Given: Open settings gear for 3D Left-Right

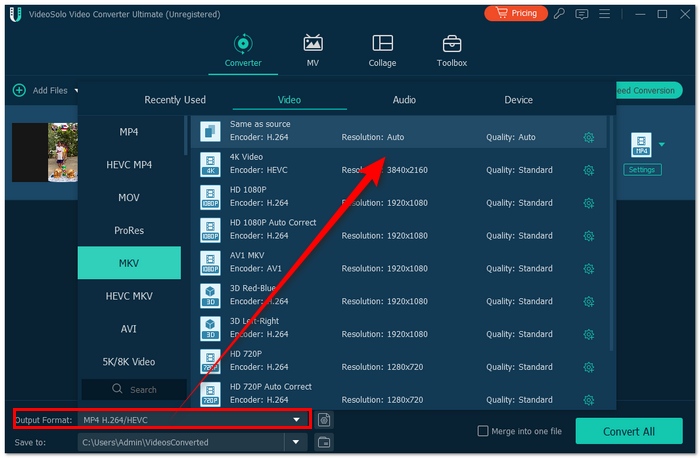Looking at the screenshot, I should point(589,334).
